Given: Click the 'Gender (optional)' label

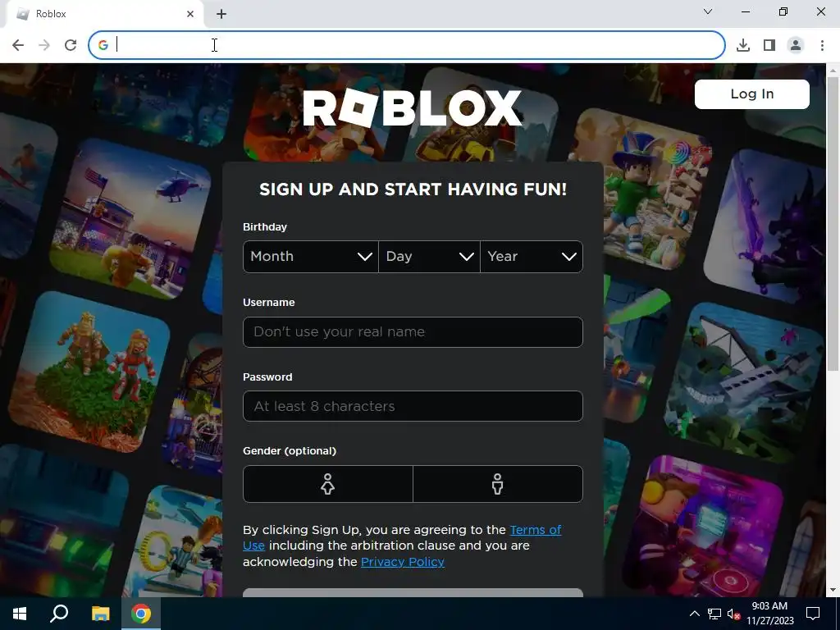Looking at the screenshot, I should click(290, 451).
